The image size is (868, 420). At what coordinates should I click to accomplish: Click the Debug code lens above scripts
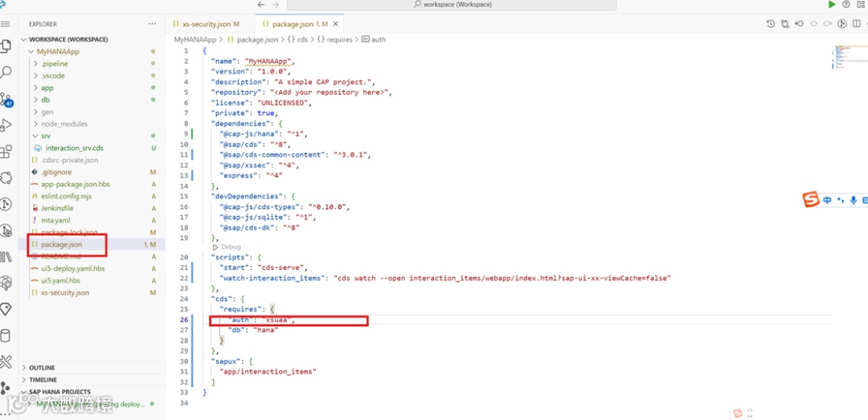(x=231, y=247)
